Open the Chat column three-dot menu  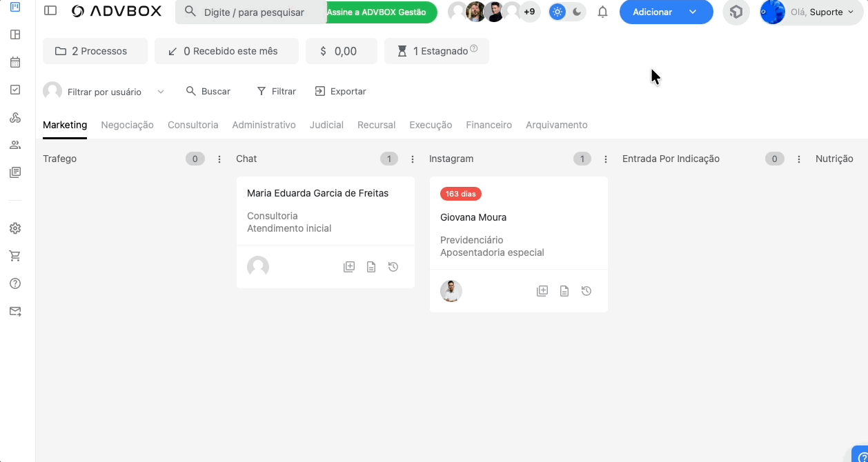[x=413, y=159]
